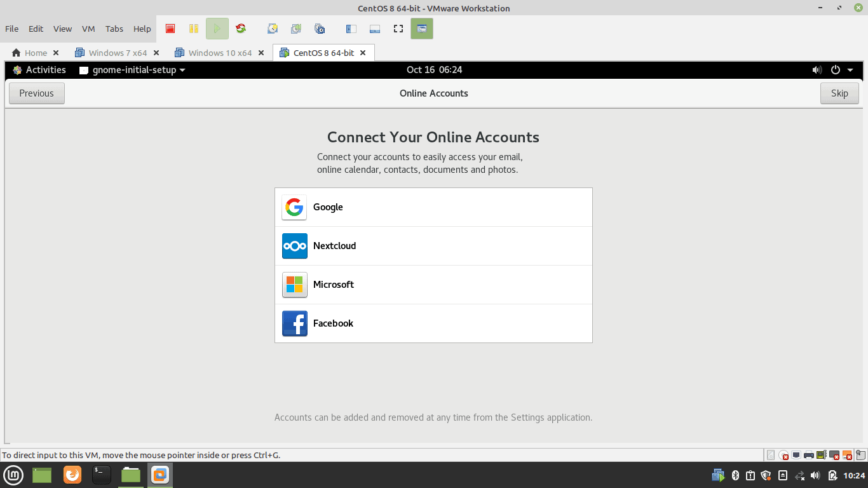Click the USB device status icon
This screenshot has height=488, width=868.
[x=848, y=455]
